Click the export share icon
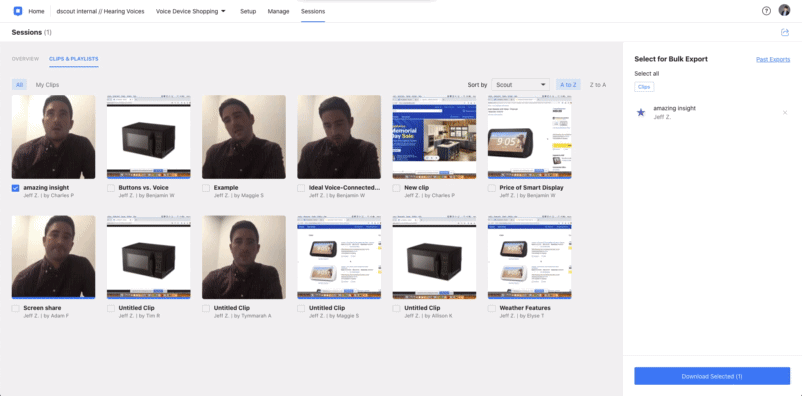This screenshot has height=396, width=802. tap(785, 32)
